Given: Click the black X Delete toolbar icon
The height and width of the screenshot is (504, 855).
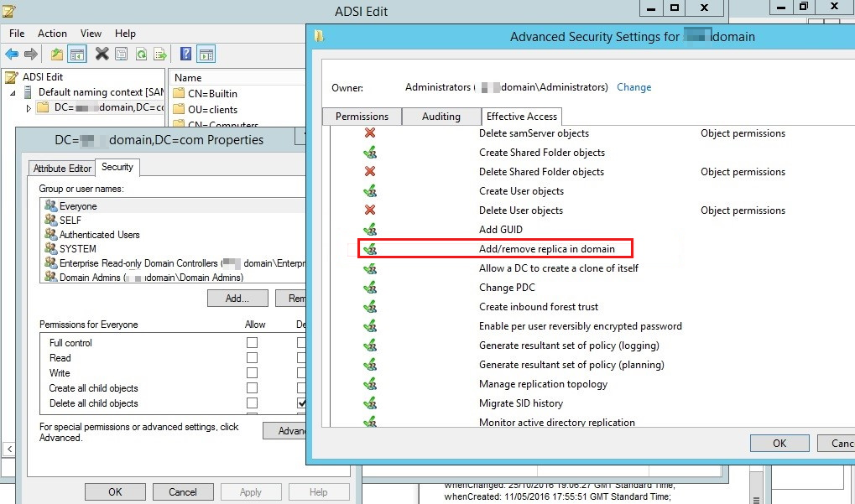Looking at the screenshot, I should coord(102,54).
